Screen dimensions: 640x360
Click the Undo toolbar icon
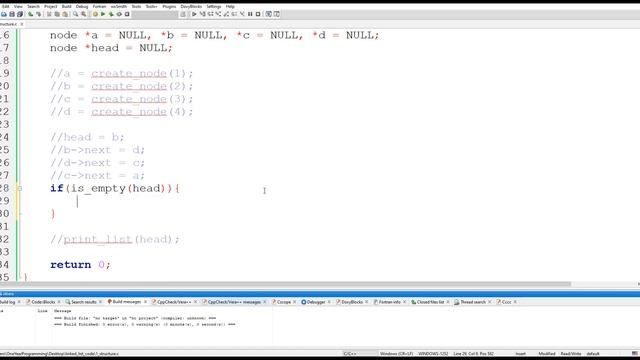[31, 14]
